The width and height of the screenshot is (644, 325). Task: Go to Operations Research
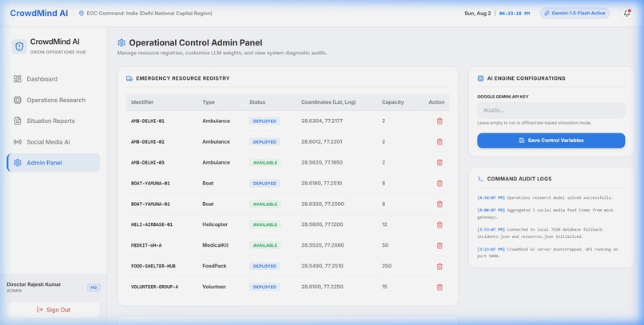tap(54, 100)
